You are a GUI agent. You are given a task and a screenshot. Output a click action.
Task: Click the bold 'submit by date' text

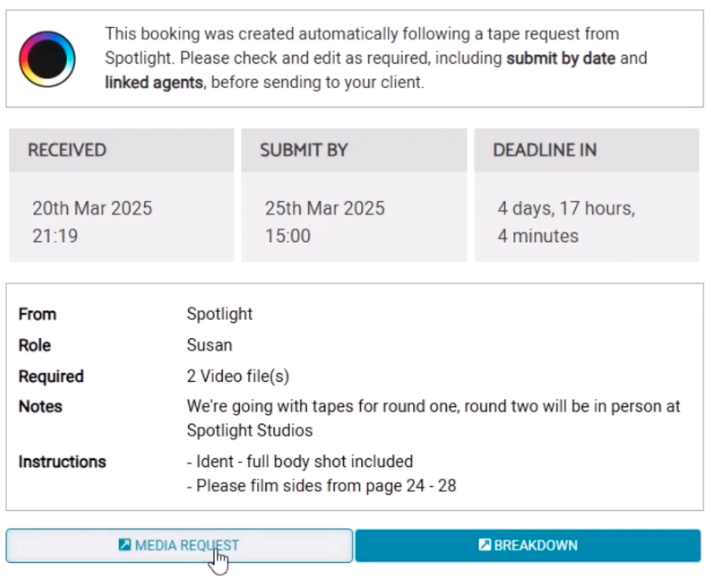coord(561,59)
